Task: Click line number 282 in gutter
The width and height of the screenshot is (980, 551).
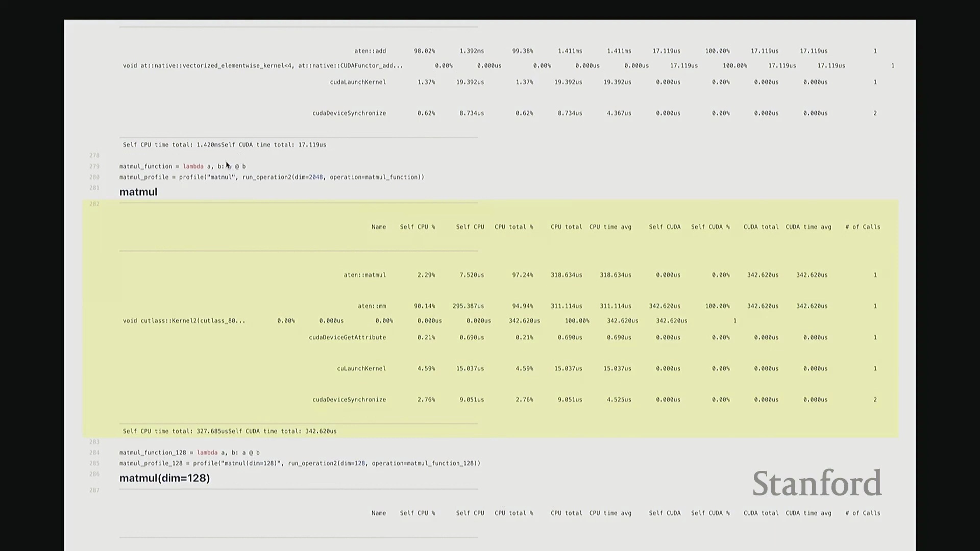Action: click(x=94, y=204)
